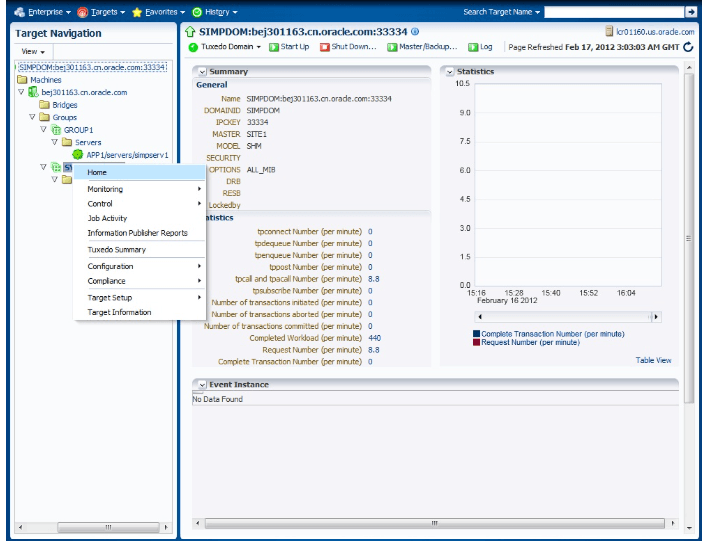Click chart time slider right arrow
This screenshot has width=702, height=541.
(656, 317)
